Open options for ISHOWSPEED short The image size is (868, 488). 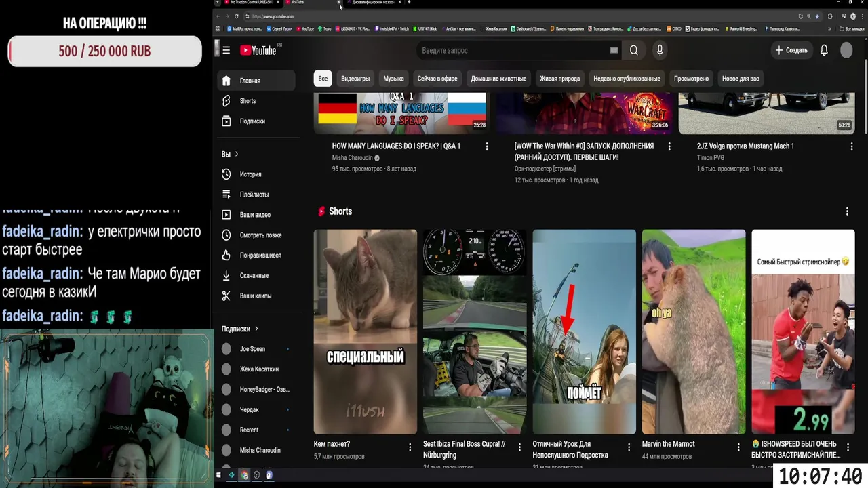click(848, 447)
